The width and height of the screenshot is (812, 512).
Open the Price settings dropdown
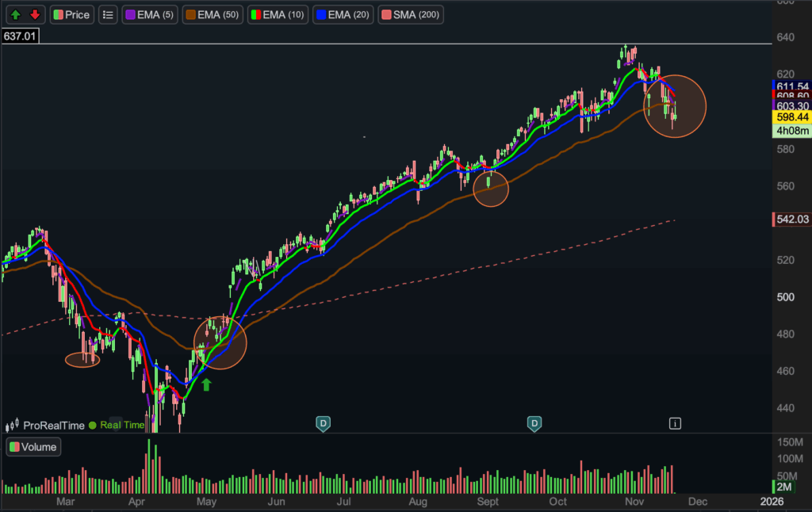click(x=72, y=14)
